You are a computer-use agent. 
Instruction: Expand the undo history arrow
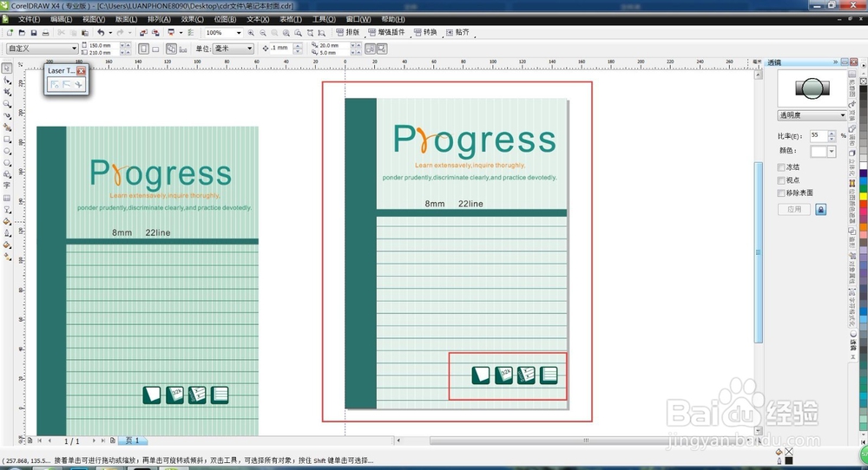click(111, 33)
